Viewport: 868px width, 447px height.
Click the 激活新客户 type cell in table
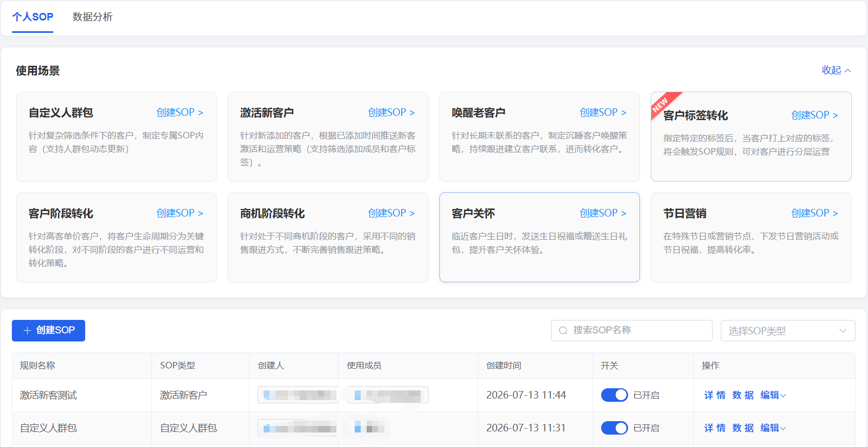click(x=184, y=395)
